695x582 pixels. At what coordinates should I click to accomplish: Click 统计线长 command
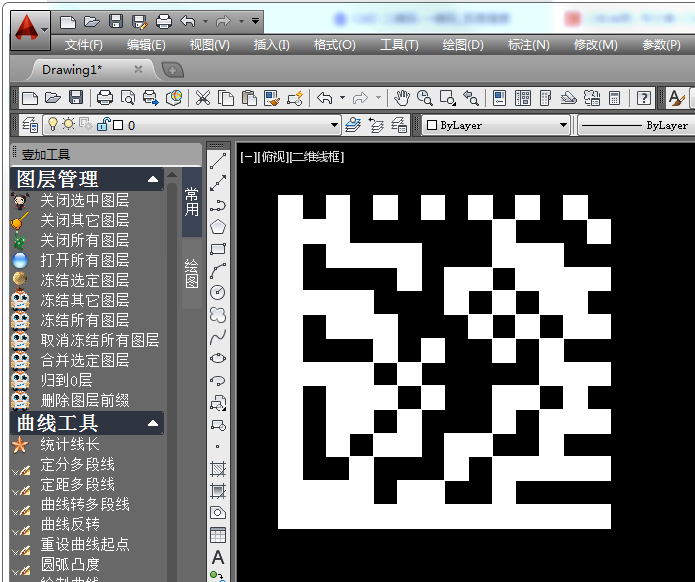pos(70,444)
